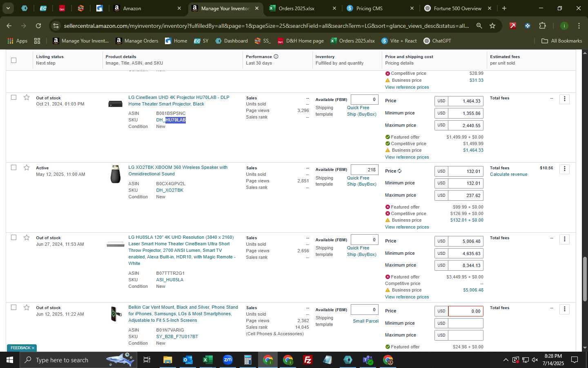Screen dimensions: 588x368
Task: Open the Apps shortcut in bookmarks bar
Action: tap(17, 40)
